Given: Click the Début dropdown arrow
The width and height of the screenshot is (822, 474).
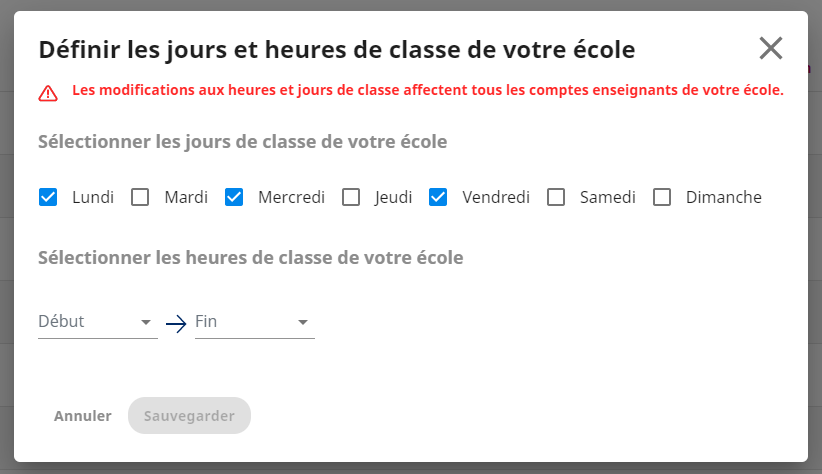Looking at the screenshot, I should [146, 322].
